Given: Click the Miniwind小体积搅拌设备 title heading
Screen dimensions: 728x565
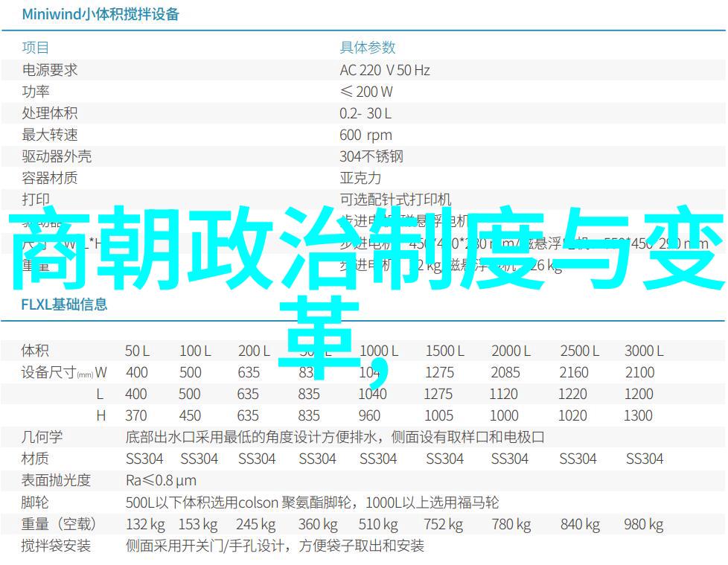Looking at the screenshot, I should (100, 14).
